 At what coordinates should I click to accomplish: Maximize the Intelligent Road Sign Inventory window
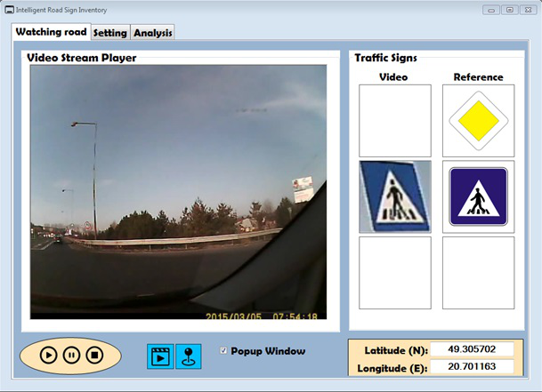pos(509,10)
